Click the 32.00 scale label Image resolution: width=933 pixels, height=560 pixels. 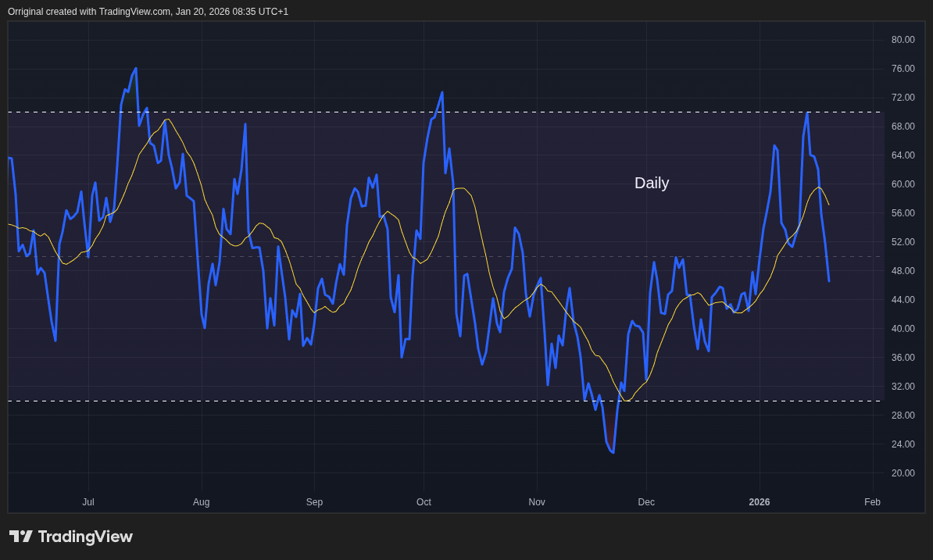click(x=903, y=387)
